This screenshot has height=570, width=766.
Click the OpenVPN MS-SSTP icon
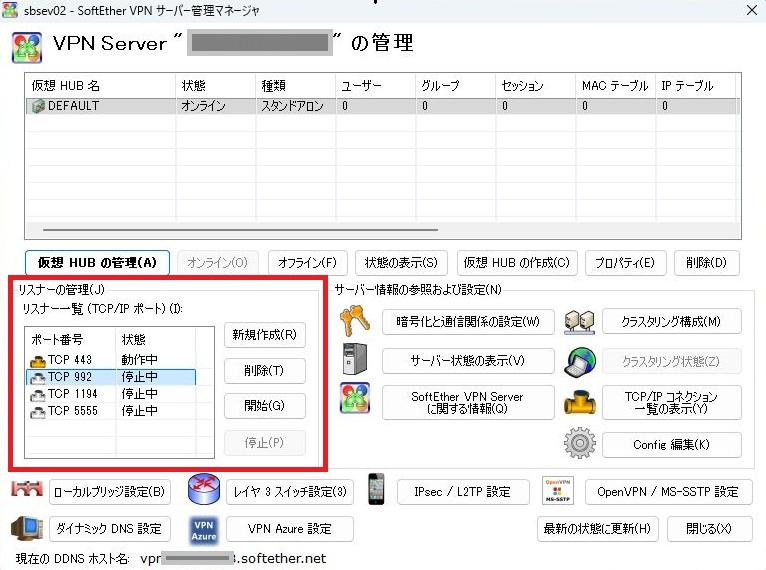pyautogui.click(x=558, y=490)
